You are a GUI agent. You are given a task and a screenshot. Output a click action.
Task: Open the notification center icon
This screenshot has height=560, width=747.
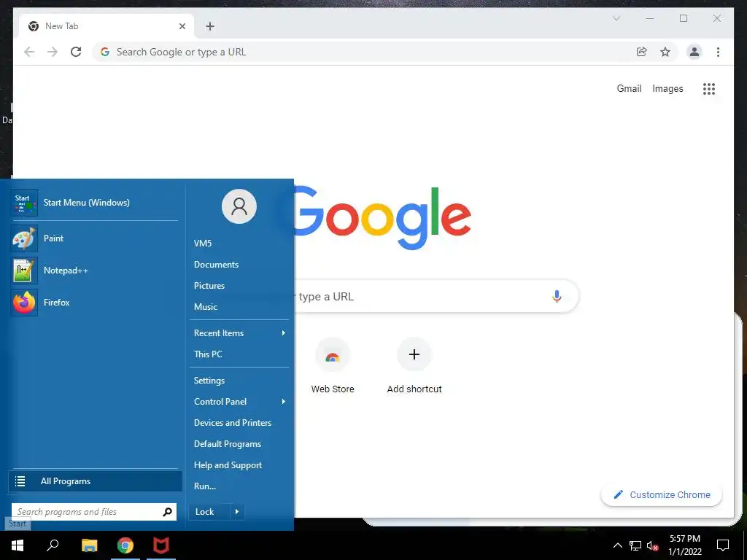723,545
